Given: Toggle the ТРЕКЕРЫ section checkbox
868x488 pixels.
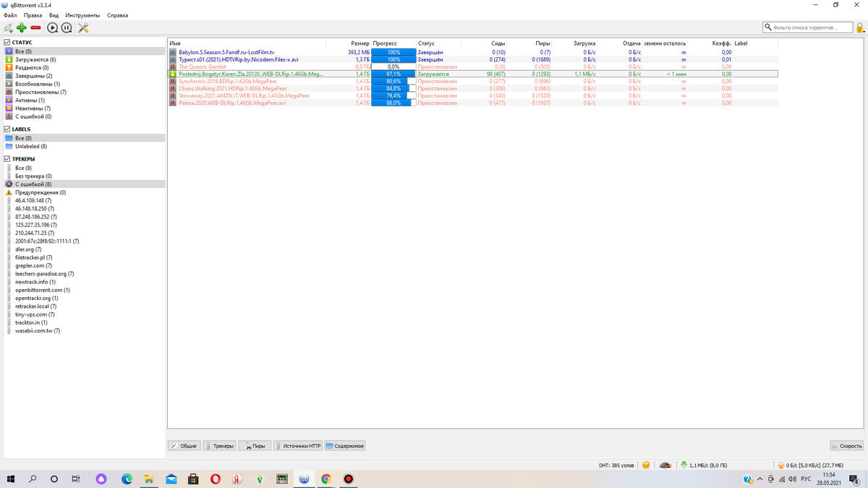Looking at the screenshot, I should click(7, 159).
